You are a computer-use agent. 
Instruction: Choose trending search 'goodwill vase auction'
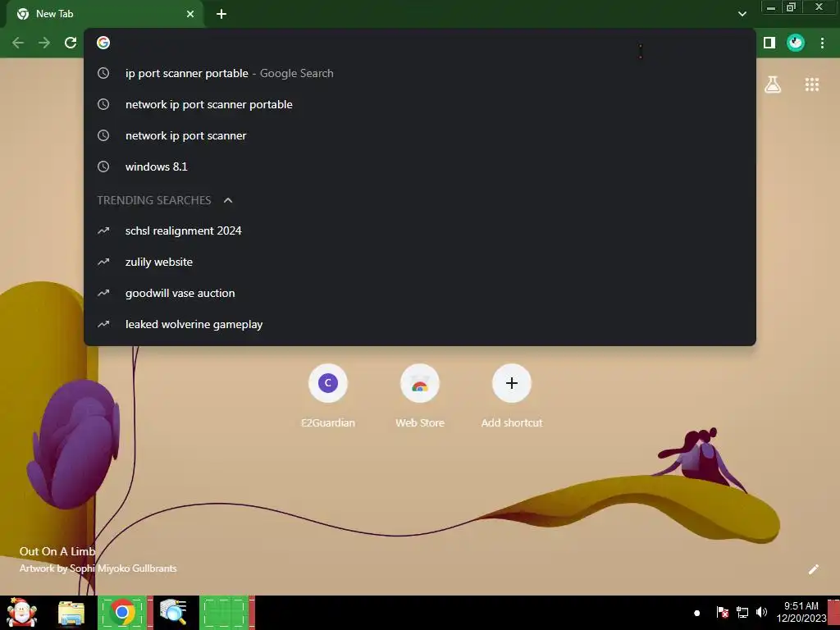[x=419, y=293]
